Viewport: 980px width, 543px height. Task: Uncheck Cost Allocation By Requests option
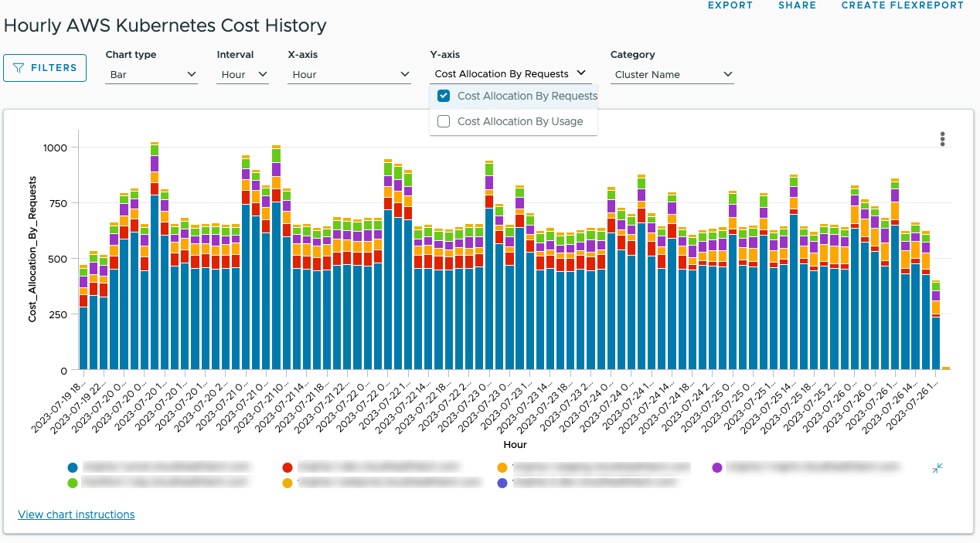[444, 96]
